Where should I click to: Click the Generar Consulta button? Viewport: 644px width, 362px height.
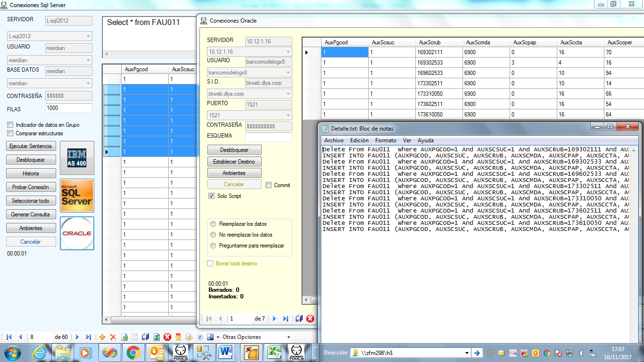pyautogui.click(x=31, y=214)
